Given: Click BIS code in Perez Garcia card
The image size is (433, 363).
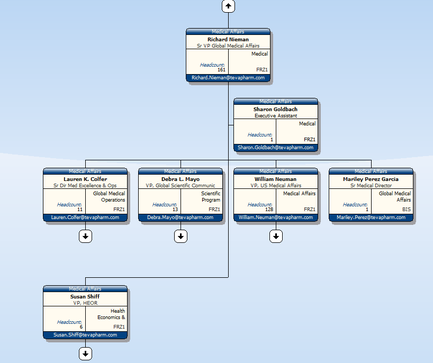Looking at the screenshot, I should 406,210.
